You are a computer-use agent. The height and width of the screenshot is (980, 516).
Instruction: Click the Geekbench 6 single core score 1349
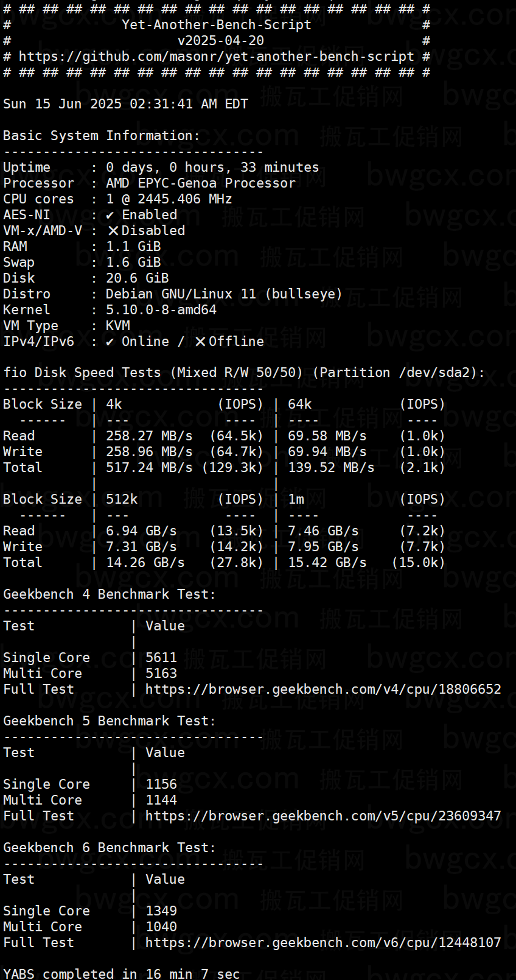pos(161,911)
